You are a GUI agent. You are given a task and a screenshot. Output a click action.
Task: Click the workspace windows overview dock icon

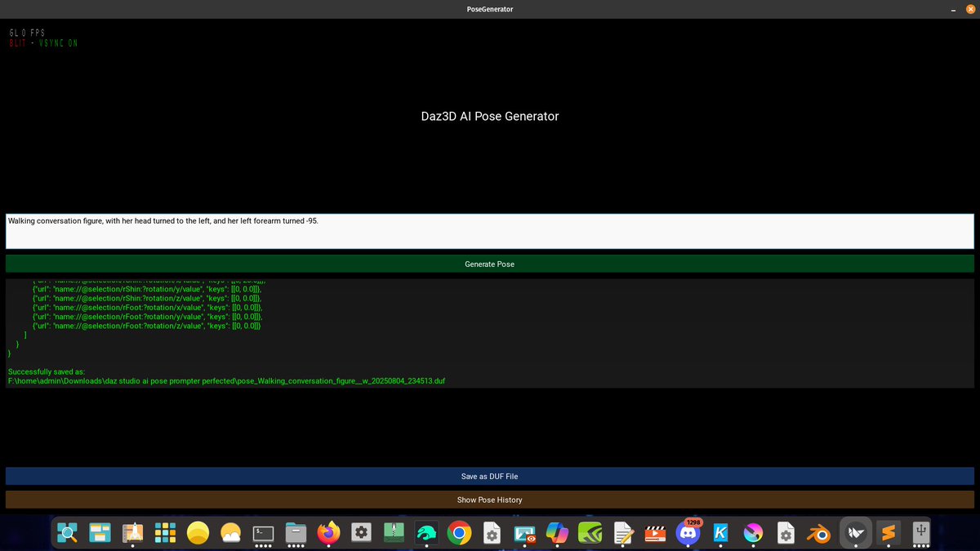coord(100,534)
